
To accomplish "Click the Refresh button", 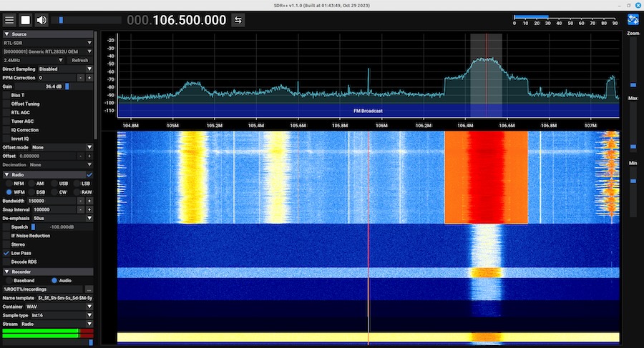I will click(x=79, y=60).
